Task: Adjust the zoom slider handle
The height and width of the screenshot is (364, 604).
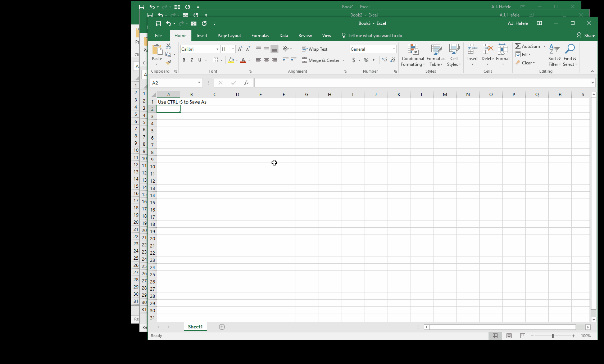Action: pos(553,336)
